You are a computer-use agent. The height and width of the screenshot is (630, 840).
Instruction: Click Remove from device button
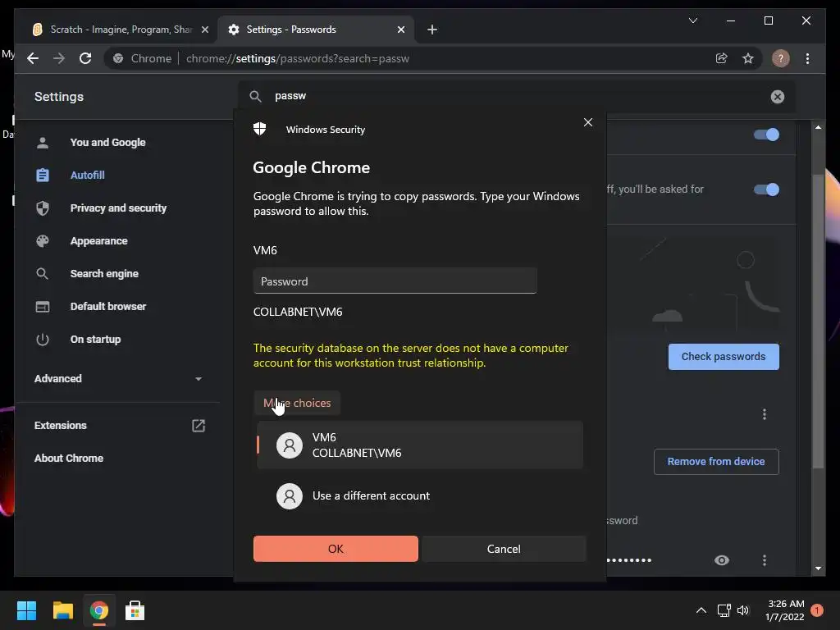[x=715, y=462]
